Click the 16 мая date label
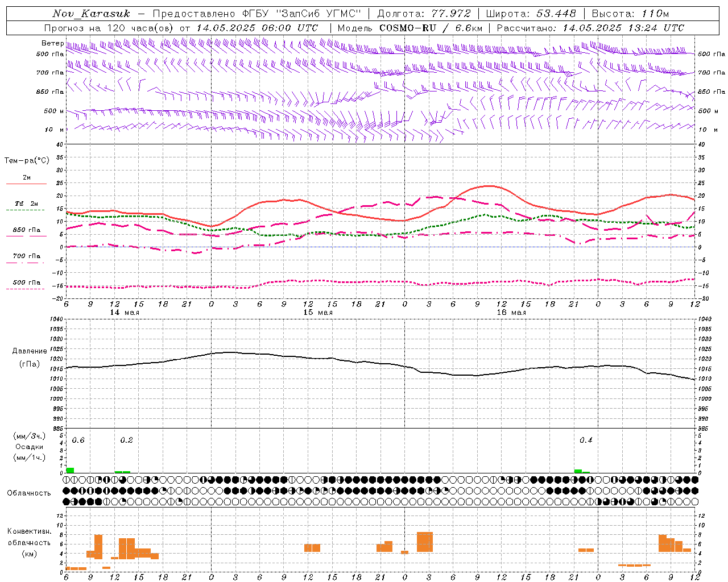This screenshot has height=582, width=728. 511,313
